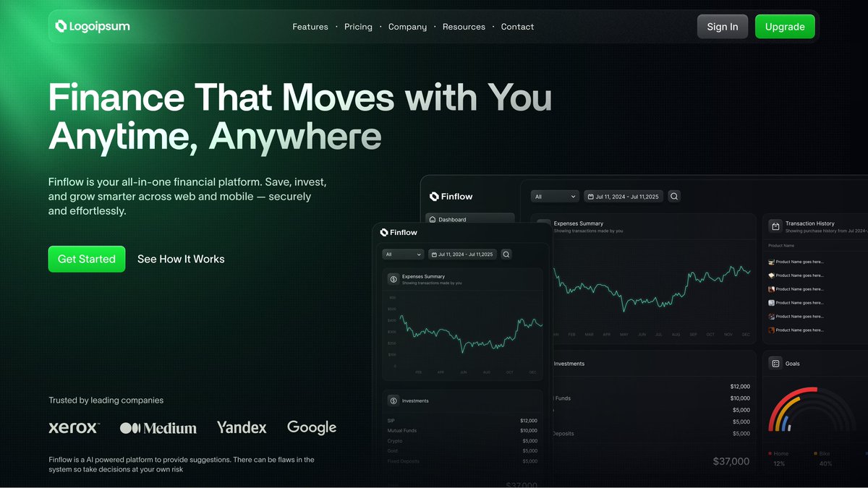
Task: Click the Crypto row in mobile Investments
Action: (x=462, y=441)
